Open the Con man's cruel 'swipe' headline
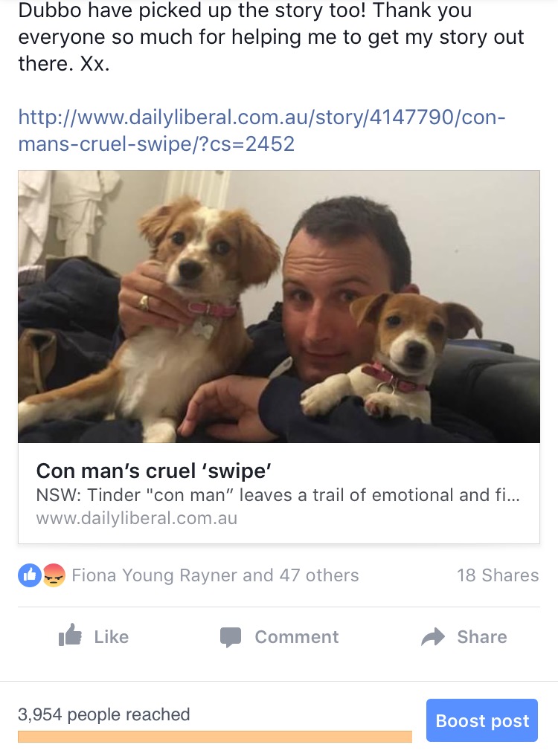This screenshot has height=756, width=558. (153, 471)
